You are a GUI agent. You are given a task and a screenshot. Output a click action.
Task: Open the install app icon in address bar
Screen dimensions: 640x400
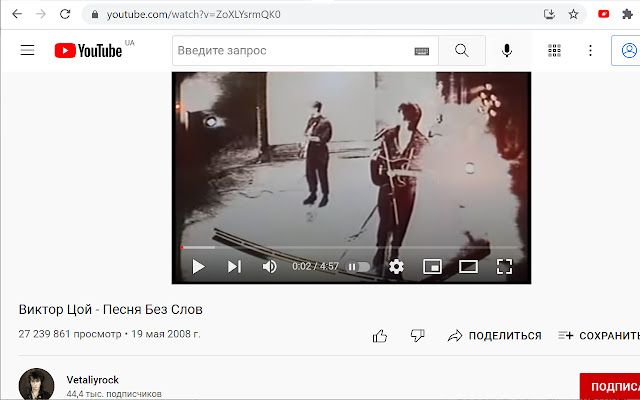pyautogui.click(x=549, y=14)
